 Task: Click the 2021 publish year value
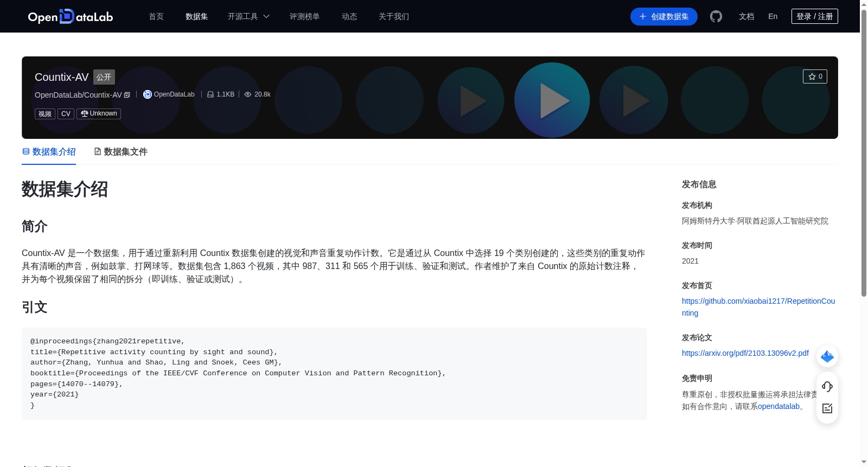pyautogui.click(x=690, y=261)
